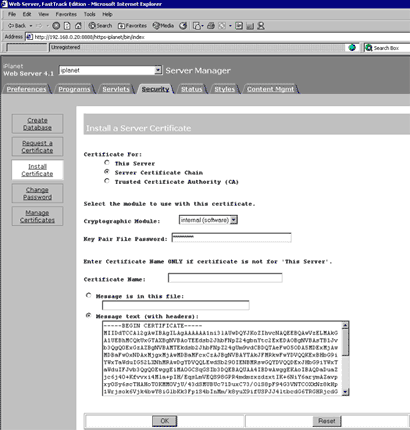Open the iplanet server selection dropdown
The width and height of the screenshot is (410, 430).
(158, 70)
